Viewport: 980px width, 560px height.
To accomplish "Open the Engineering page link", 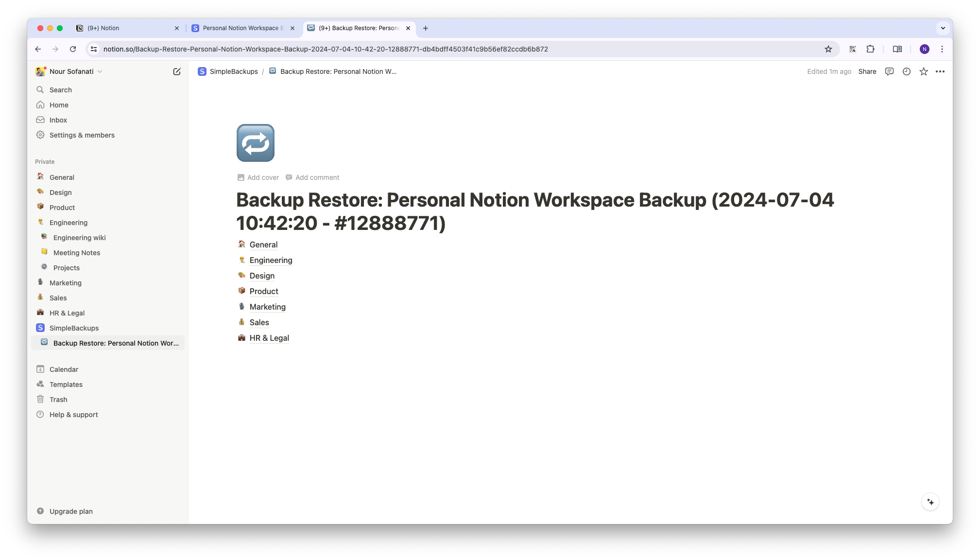I will (271, 260).
